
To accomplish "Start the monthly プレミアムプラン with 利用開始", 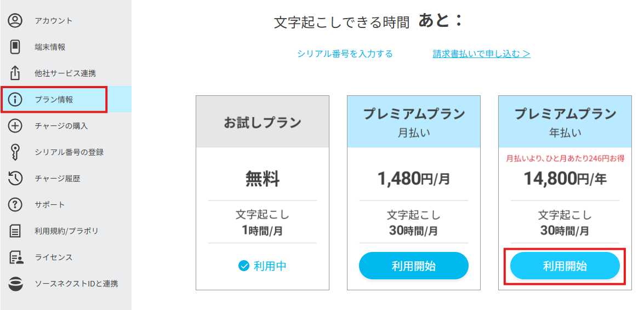I will click(x=414, y=266).
